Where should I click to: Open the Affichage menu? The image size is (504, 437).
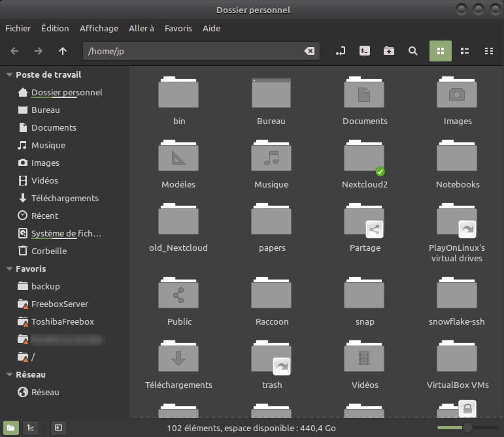pos(99,28)
